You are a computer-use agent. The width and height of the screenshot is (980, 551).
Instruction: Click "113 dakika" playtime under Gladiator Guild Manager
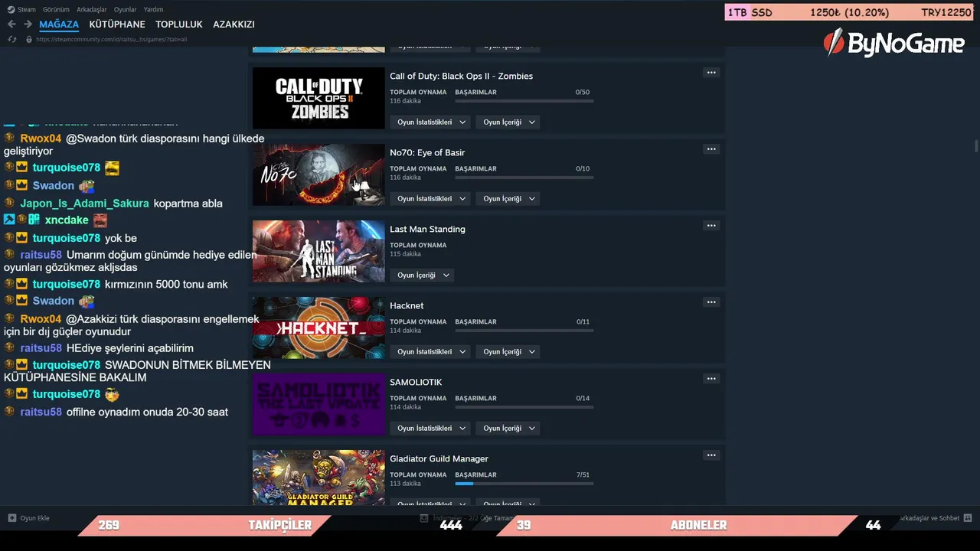(x=406, y=484)
